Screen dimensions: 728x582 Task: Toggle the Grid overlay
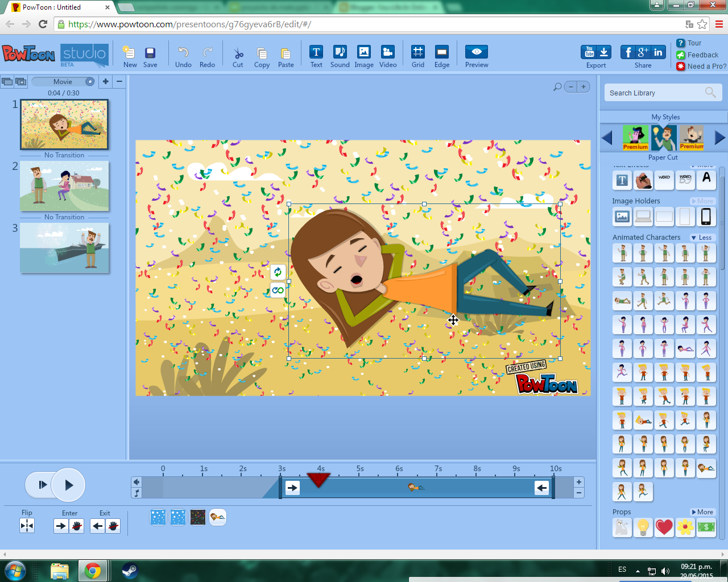[x=418, y=52]
